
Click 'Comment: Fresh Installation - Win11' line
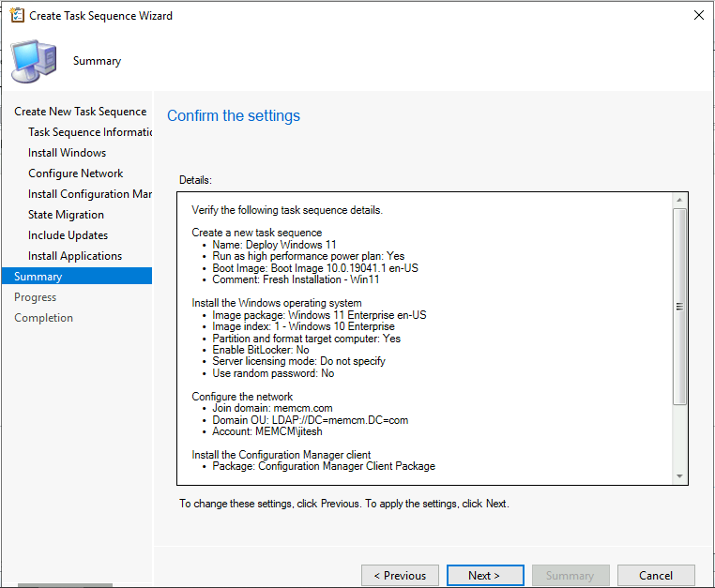[x=296, y=279]
